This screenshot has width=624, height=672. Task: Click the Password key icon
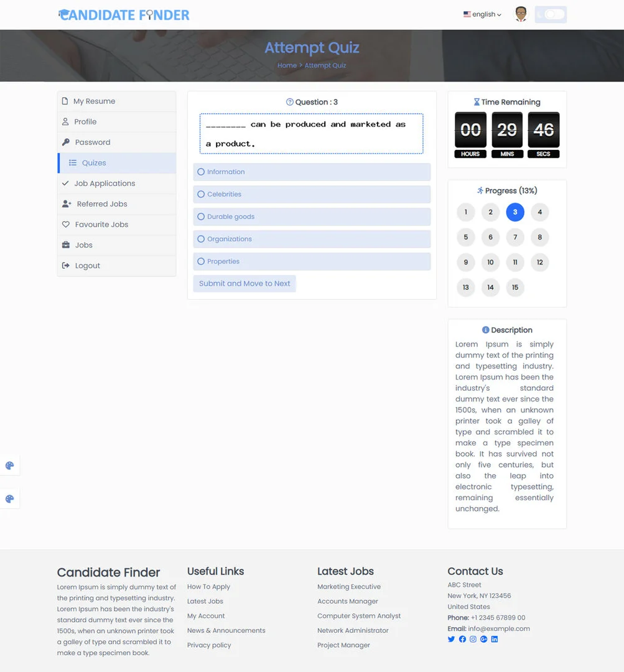tap(65, 142)
